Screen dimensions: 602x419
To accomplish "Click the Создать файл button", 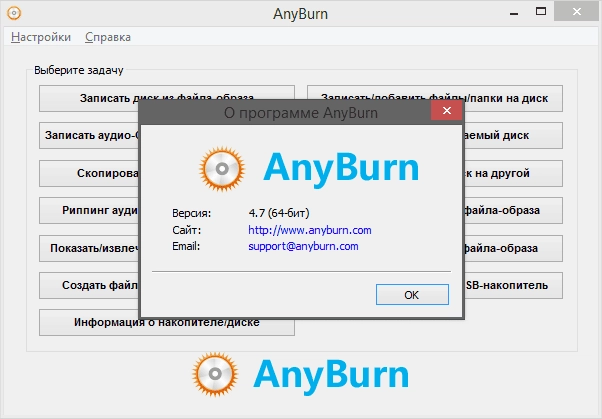I will [89, 285].
